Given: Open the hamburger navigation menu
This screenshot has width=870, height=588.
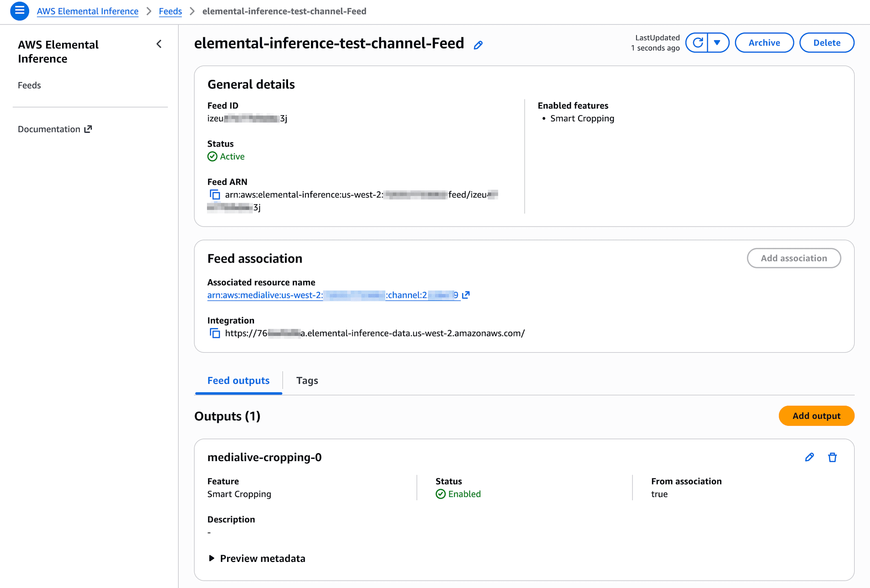Looking at the screenshot, I should point(20,11).
